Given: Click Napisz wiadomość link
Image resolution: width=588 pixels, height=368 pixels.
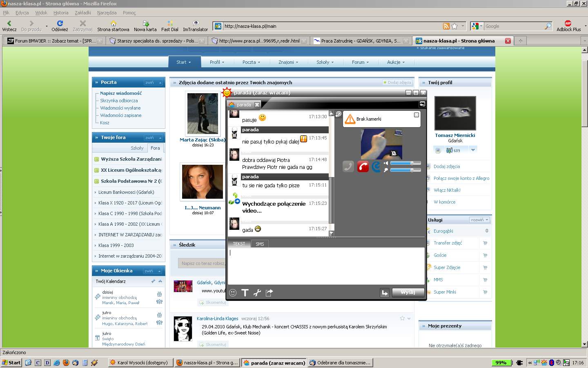Looking at the screenshot, I should click(121, 93).
